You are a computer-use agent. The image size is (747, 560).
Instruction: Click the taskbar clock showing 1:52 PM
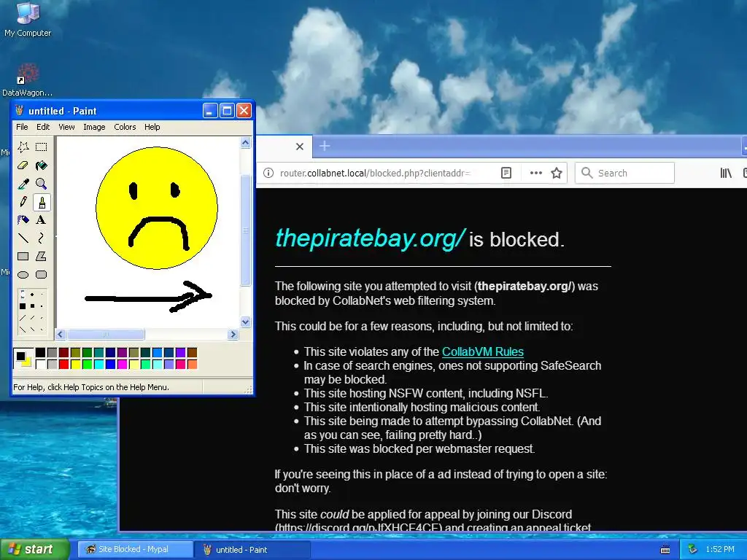[720, 550]
